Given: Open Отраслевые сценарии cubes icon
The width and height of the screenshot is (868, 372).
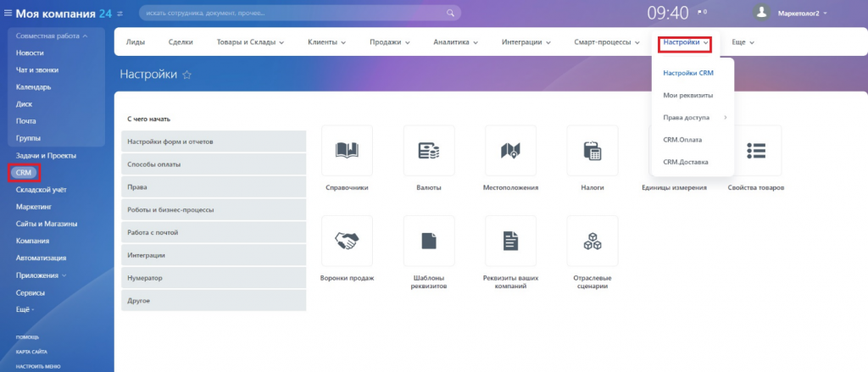Looking at the screenshot, I should [592, 241].
